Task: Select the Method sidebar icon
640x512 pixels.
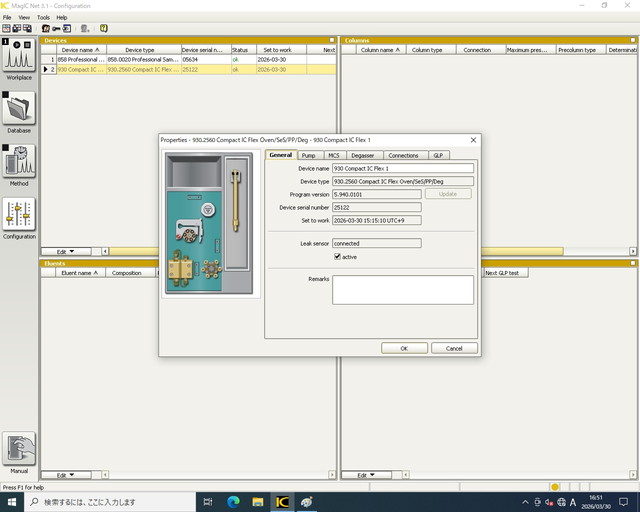Action: click(x=18, y=163)
